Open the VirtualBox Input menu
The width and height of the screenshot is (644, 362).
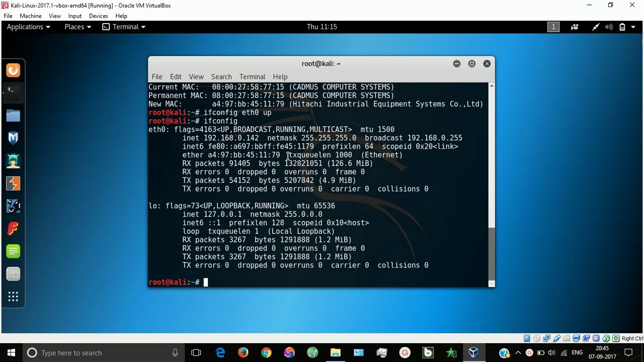75,16
